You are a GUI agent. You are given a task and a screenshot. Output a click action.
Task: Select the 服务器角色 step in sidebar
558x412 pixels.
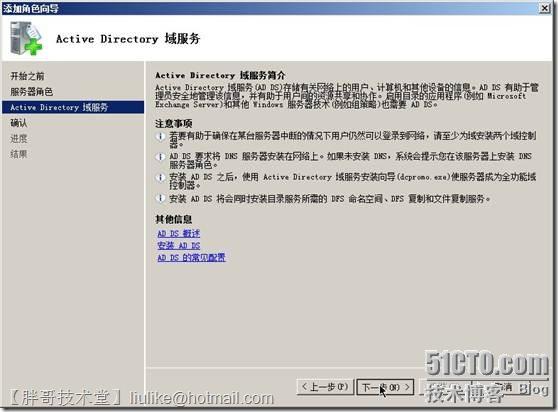click(x=31, y=92)
